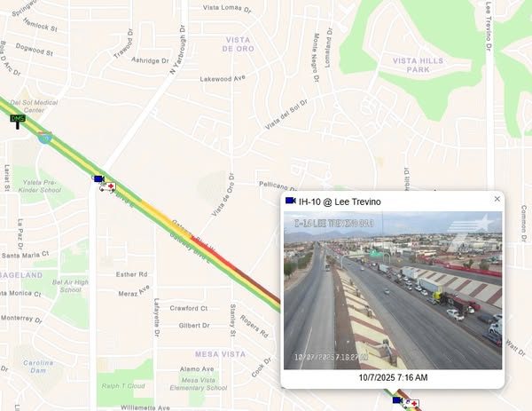Select the bright red congested freeway segment

[x=213, y=253]
